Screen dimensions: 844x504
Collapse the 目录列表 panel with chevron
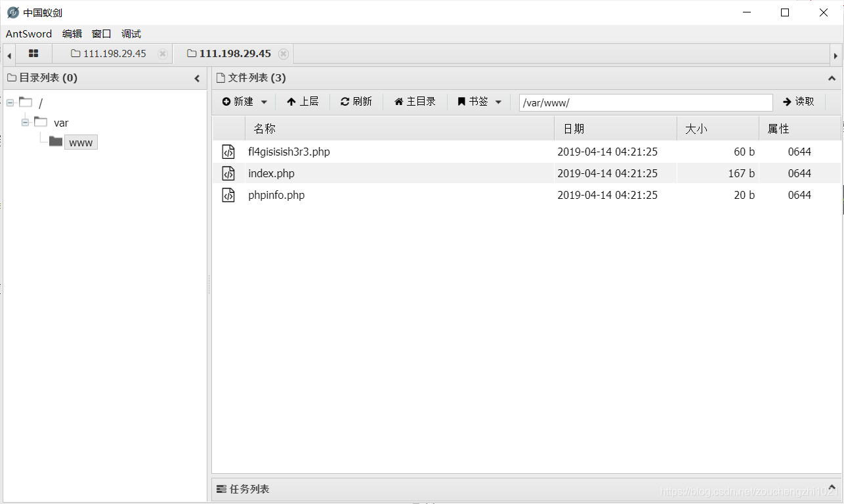(197, 78)
